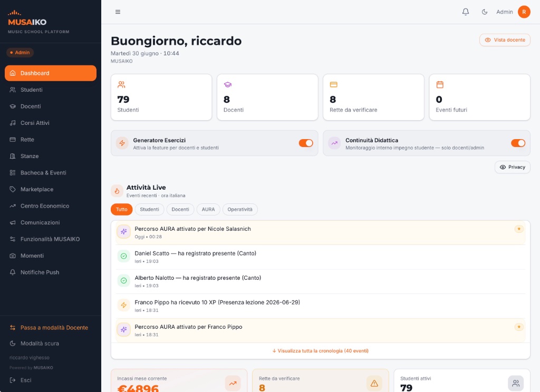The height and width of the screenshot is (392, 540).
Task: Click 'Franco Pippo ha ricevuto 10 XP' row
Action: click(x=321, y=306)
